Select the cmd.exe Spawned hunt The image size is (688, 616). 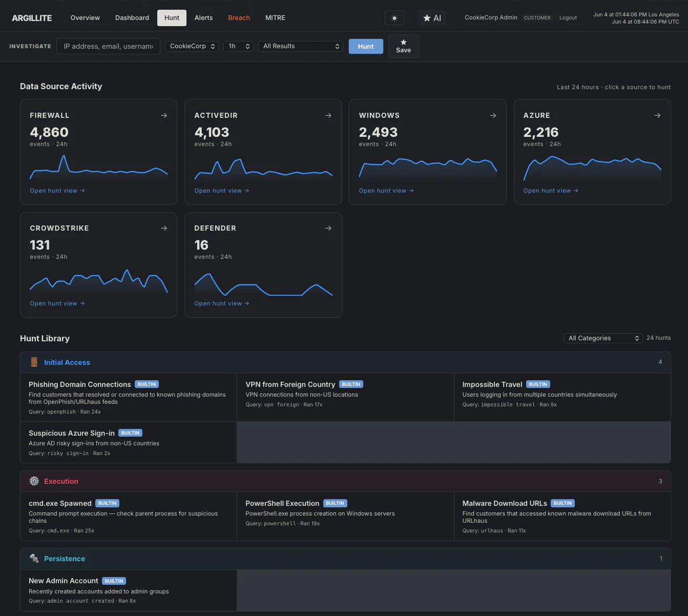click(129, 516)
